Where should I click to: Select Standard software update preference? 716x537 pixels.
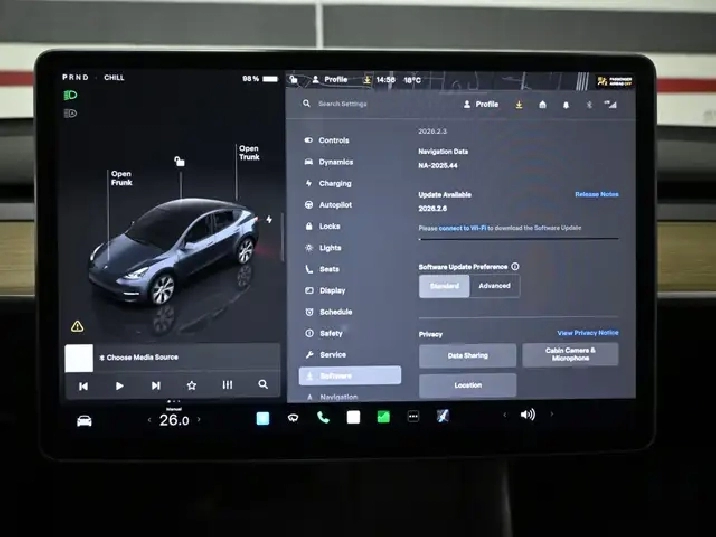(x=444, y=286)
